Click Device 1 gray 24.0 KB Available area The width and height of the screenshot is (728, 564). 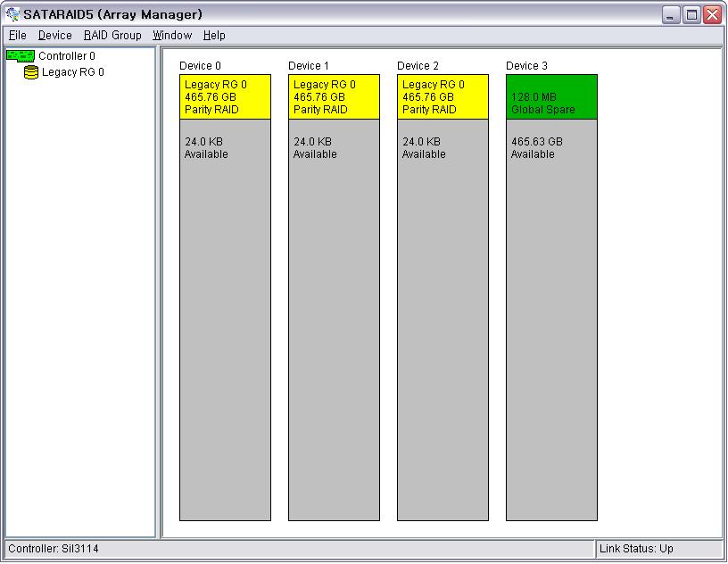(334, 320)
